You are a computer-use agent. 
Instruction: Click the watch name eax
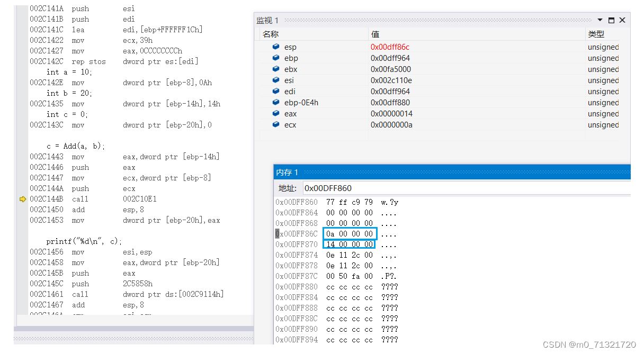coord(290,114)
